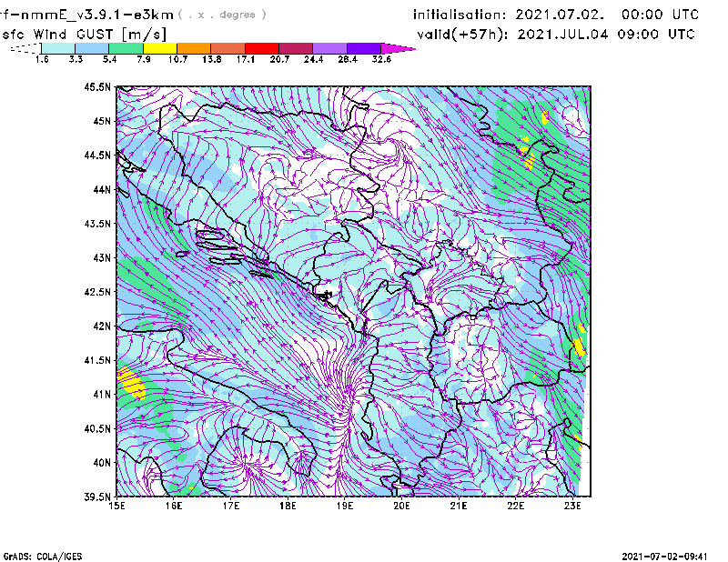The image size is (728, 562).
Task: Click the '23E' longitude label
Action: (x=572, y=506)
